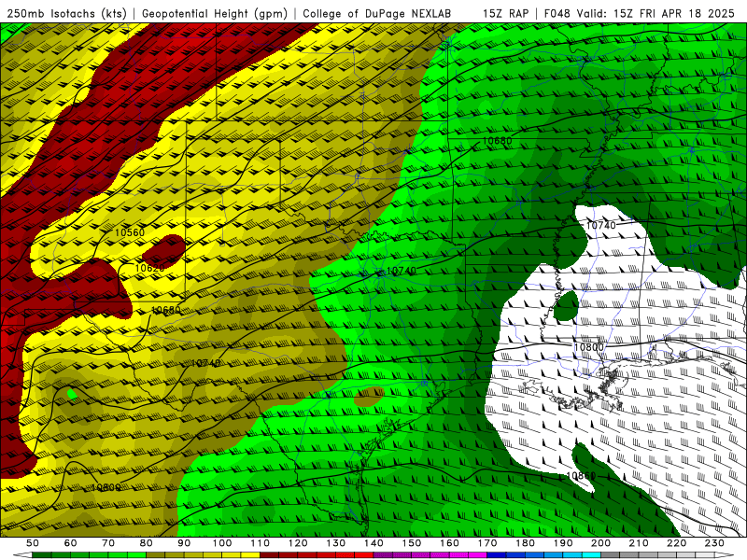
Task: Select the color scale value 210
Action: pyautogui.click(x=639, y=543)
